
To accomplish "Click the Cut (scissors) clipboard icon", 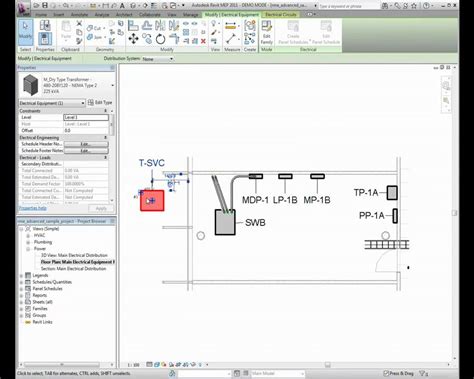I will (79, 23).
